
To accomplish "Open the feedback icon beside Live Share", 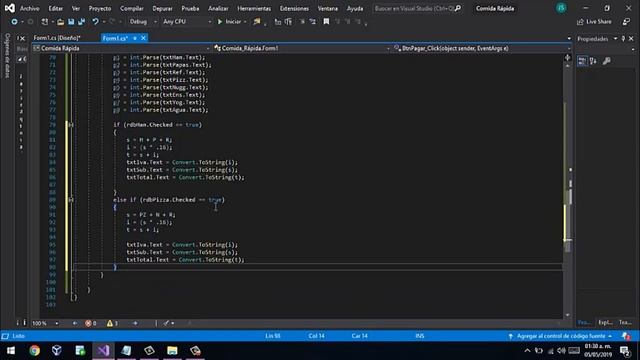I will coord(626,22).
